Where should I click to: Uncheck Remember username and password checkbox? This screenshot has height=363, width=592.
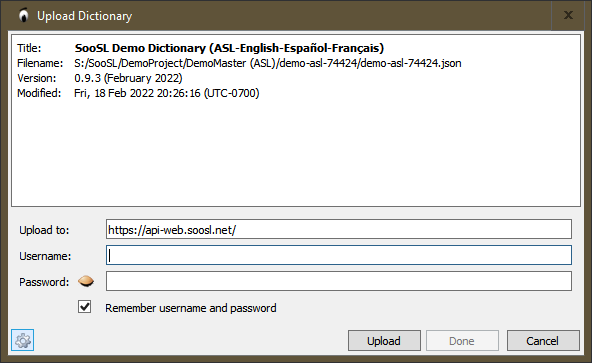(85, 307)
